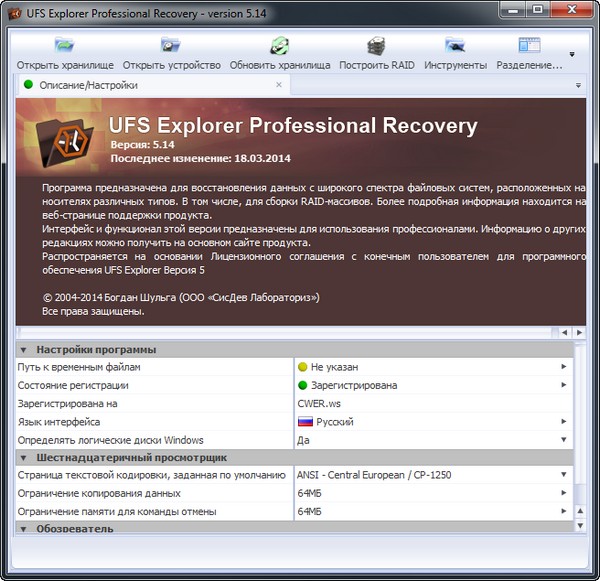The height and width of the screenshot is (581, 600).
Task: Click settings scrollbar up arrow
Action: pos(580,511)
